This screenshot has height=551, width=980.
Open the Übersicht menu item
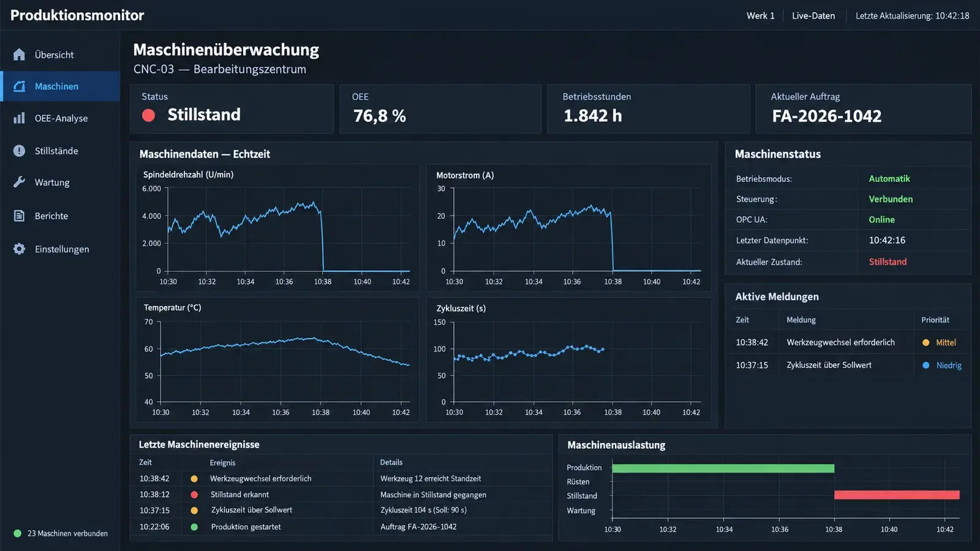coord(60,54)
